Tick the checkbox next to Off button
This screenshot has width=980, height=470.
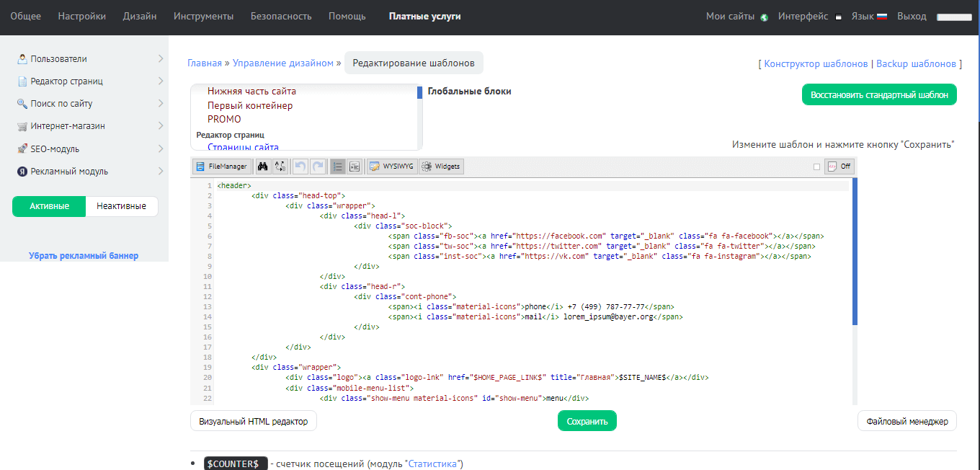click(816, 167)
